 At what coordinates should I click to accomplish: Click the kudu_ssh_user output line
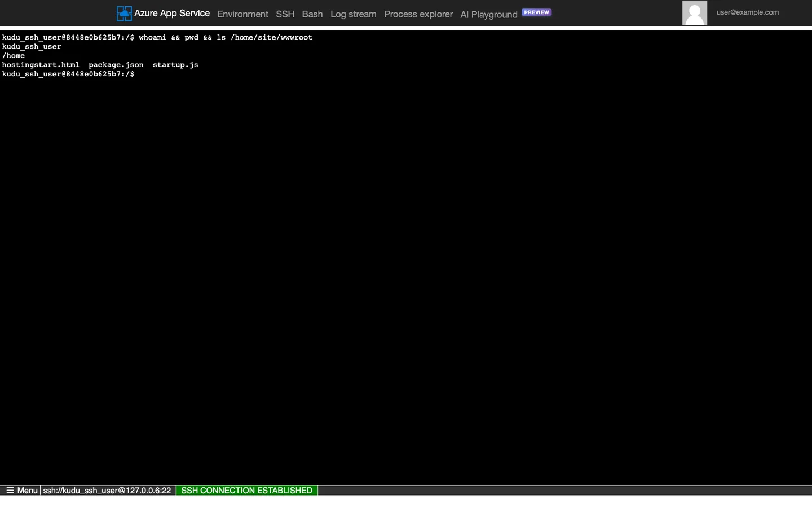[32, 47]
